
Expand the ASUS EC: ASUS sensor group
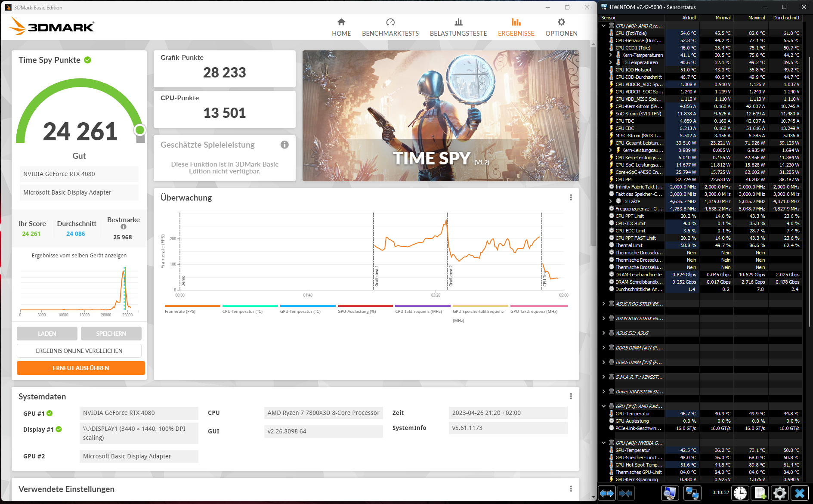604,333
